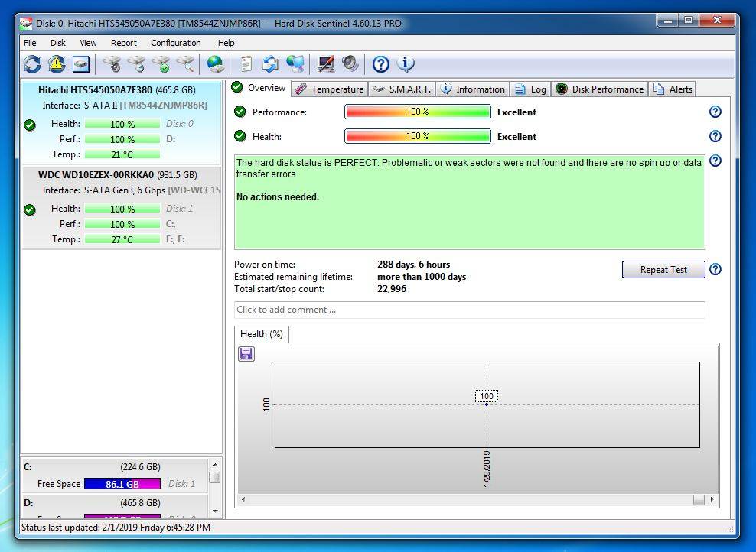Click the 'Click to add comment' field
This screenshot has width=756, height=552.
[469, 310]
